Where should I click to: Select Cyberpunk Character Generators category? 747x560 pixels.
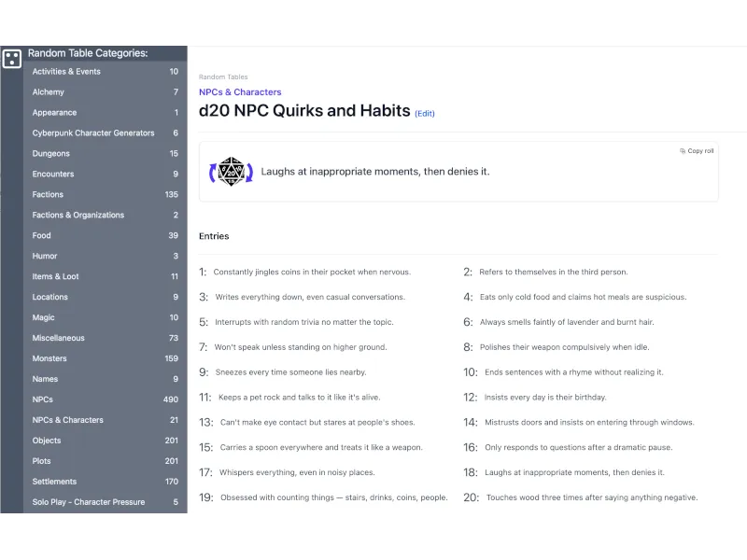click(93, 133)
